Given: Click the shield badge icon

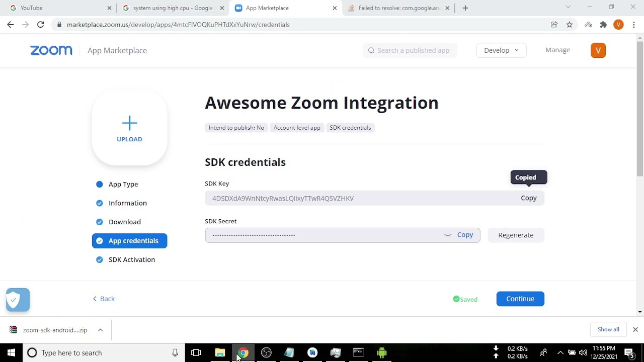Looking at the screenshot, I should tap(18, 300).
